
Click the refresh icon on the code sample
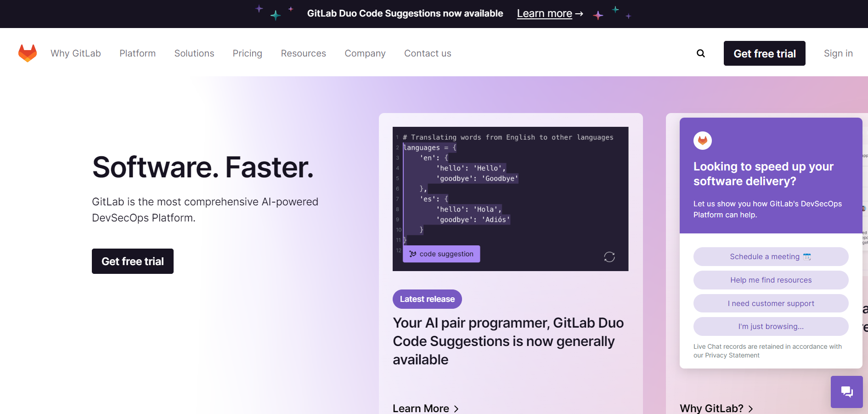coord(609,257)
